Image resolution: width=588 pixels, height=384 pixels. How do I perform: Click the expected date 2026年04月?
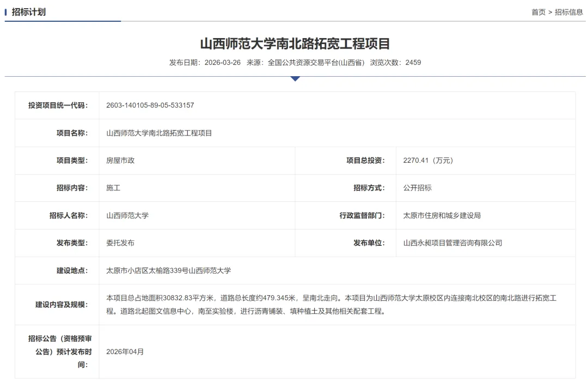tap(125, 352)
